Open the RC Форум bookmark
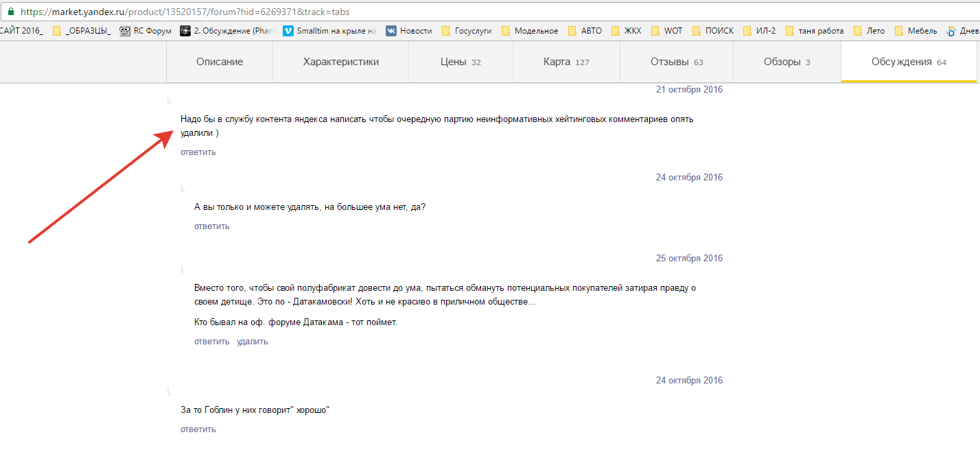Screen dimensions: 980x450 [x=145, y=31]
